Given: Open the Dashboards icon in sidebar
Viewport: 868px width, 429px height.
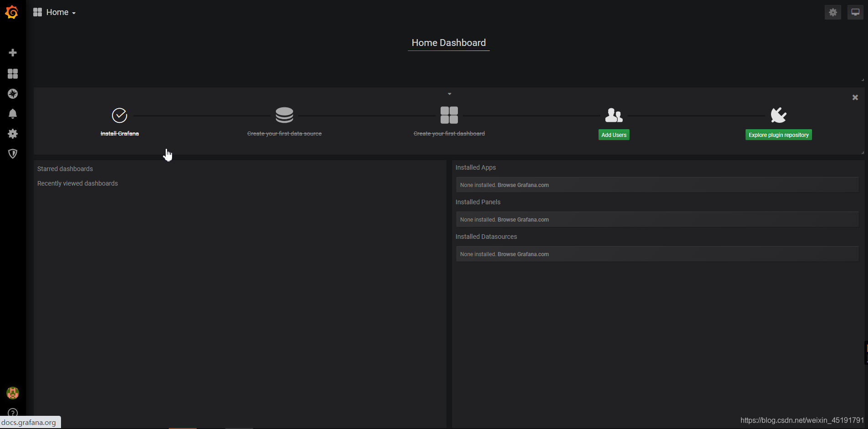Looking at the screenshot, I should tap(13, 74).
